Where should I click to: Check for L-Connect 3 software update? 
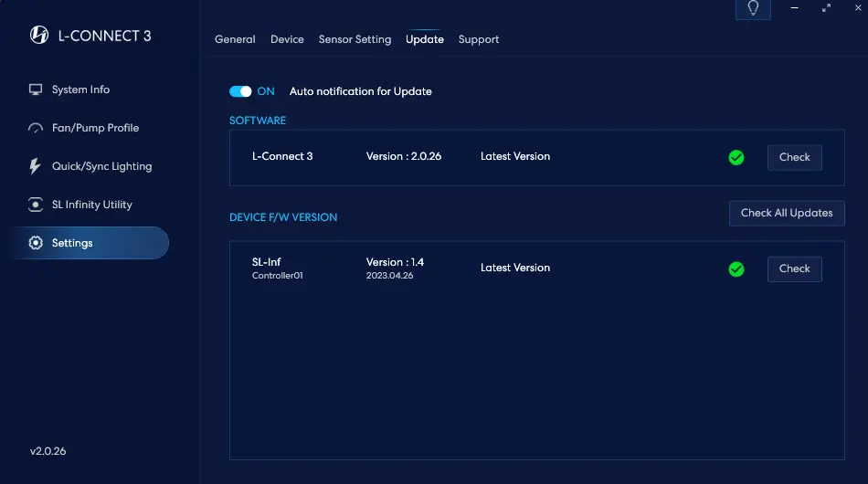[x=794, y=158]
